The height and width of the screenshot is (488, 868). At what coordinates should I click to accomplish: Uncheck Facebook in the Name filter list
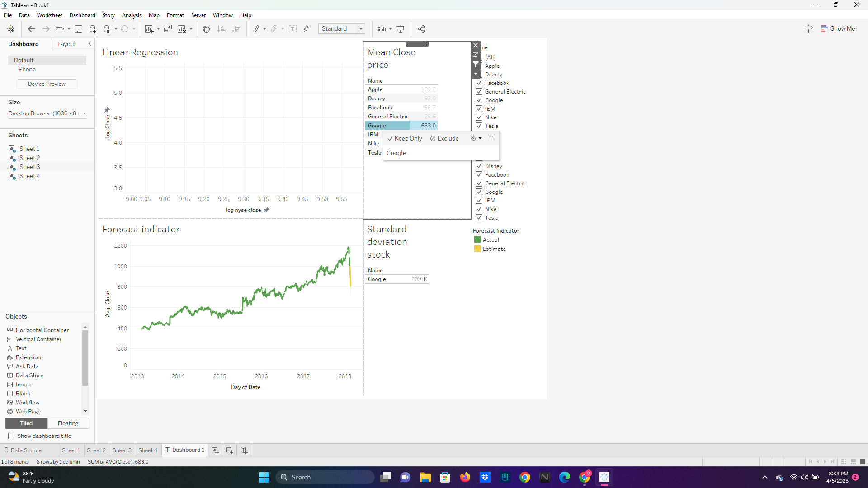pos(479,83)
